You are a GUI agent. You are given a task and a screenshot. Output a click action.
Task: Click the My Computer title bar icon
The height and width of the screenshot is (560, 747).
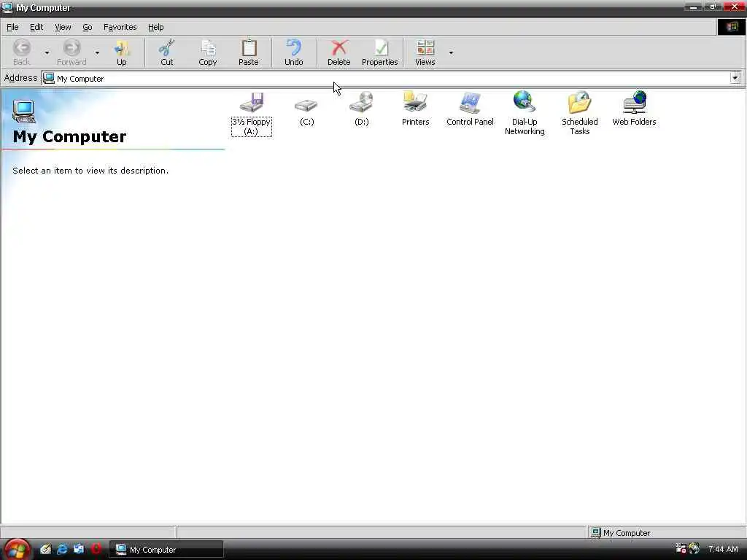pos(7,7)
